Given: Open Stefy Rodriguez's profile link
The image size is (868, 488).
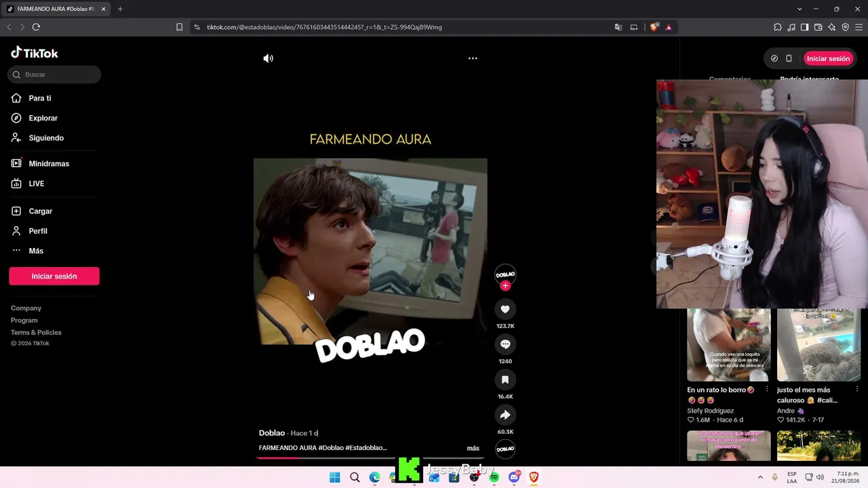Looking at the screenshot, I should point(711,411).
